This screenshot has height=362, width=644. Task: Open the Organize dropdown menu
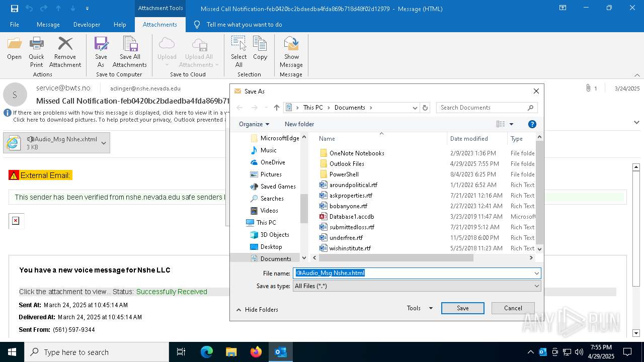point(254,124)
